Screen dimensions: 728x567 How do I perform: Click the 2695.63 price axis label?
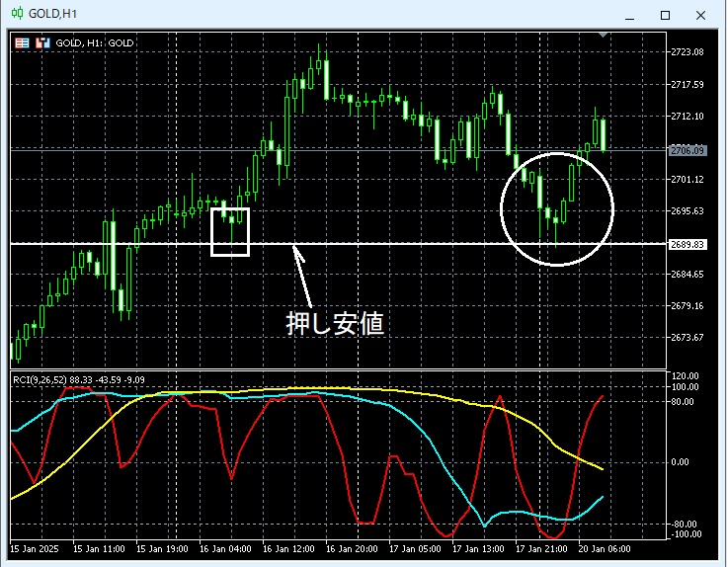(688, 210)
